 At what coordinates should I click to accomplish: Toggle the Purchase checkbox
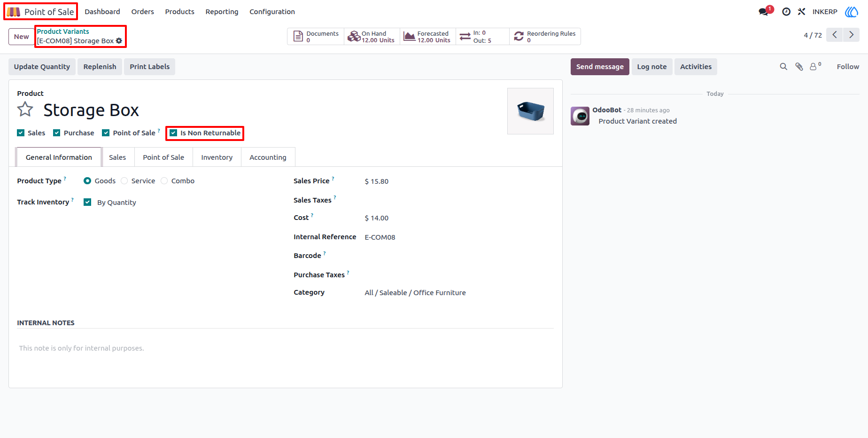pos(57,133)
